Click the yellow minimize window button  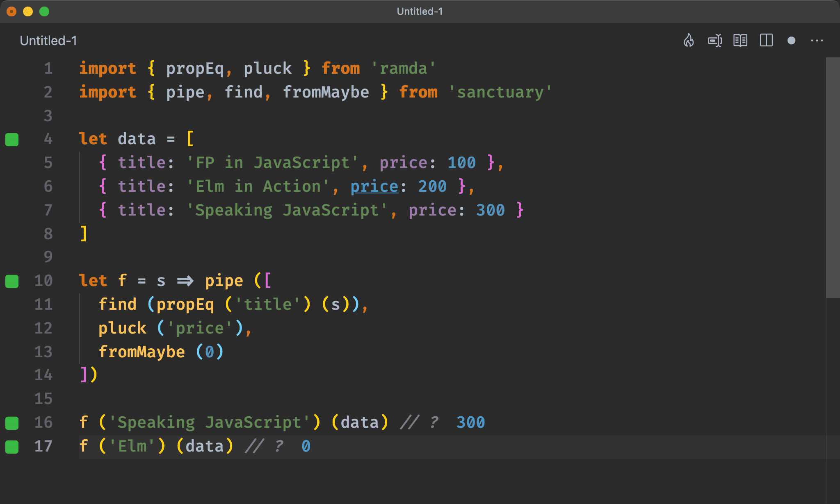tap(28, 11)
